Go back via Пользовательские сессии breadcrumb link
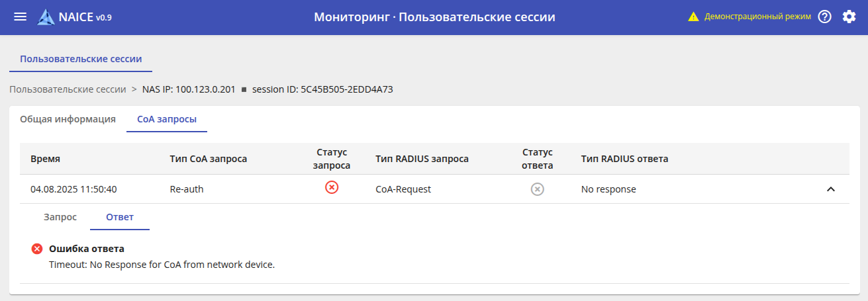The width and height of the screenshot is (868, 301). click(x=68, y=89)
